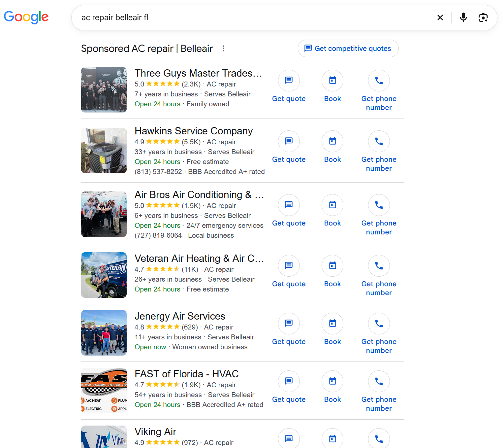This screenshot has height=448, width=504.
Task: Book calendar icon for Hawkins Service Company
Action: pos(332,141)
